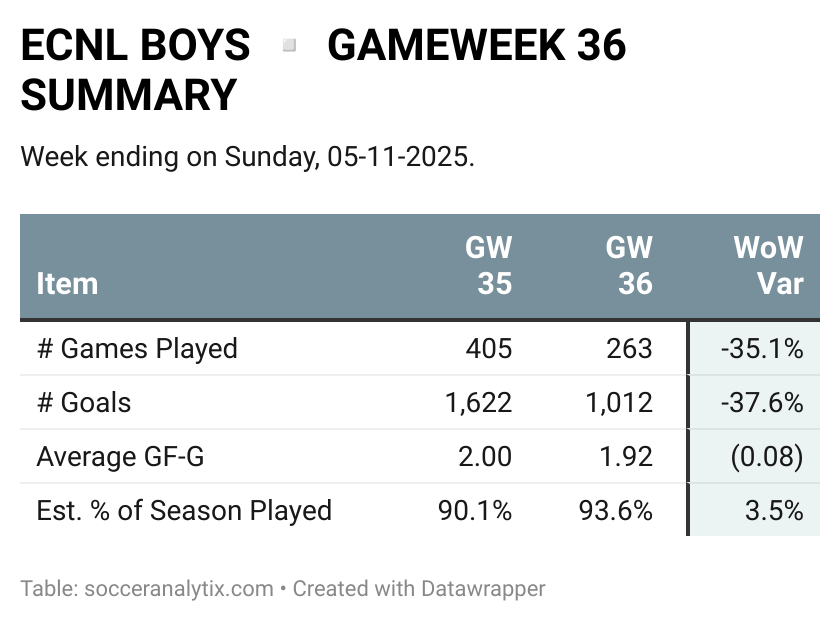Select the # Goals row label

(x=84, y=402)
